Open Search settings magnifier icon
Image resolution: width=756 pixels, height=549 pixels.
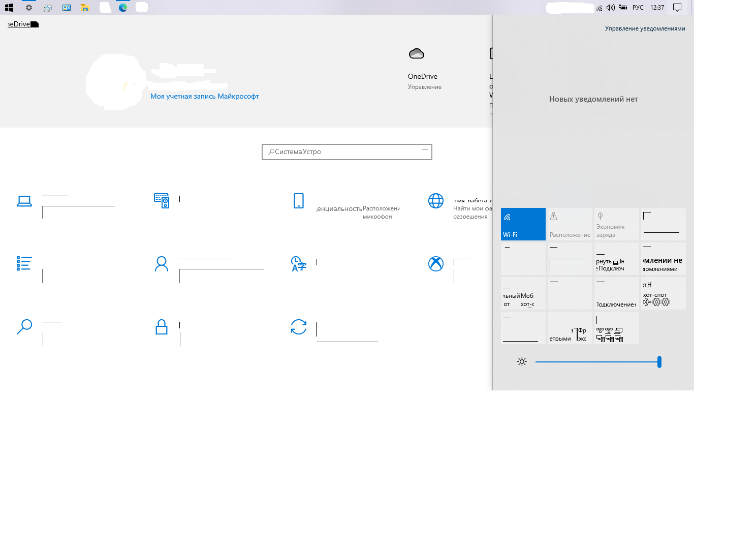point(24,326)
